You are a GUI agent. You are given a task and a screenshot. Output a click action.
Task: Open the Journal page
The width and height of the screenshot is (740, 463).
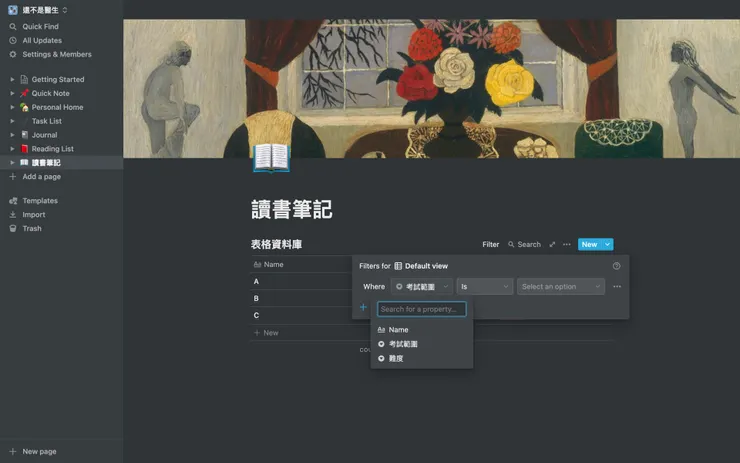click(x=44, y=135)
